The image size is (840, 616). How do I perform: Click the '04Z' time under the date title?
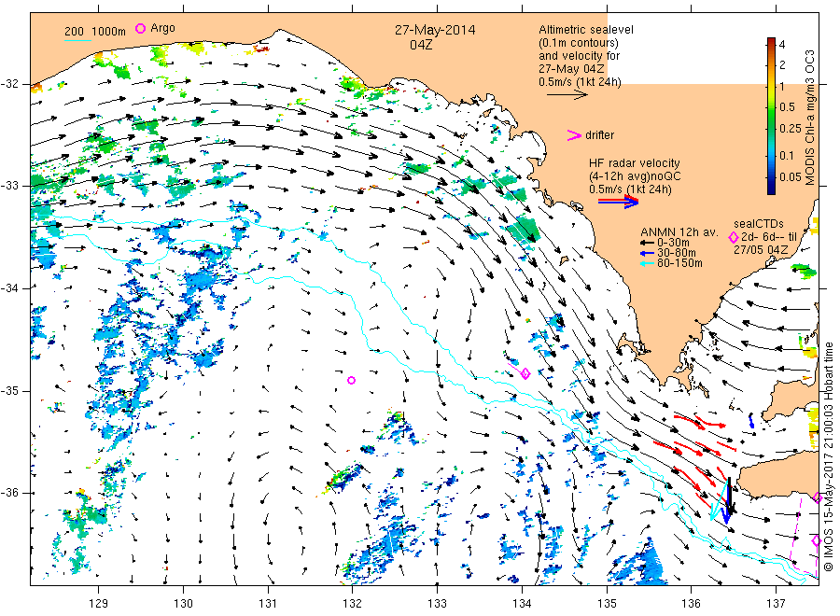[x=421, y=45]
